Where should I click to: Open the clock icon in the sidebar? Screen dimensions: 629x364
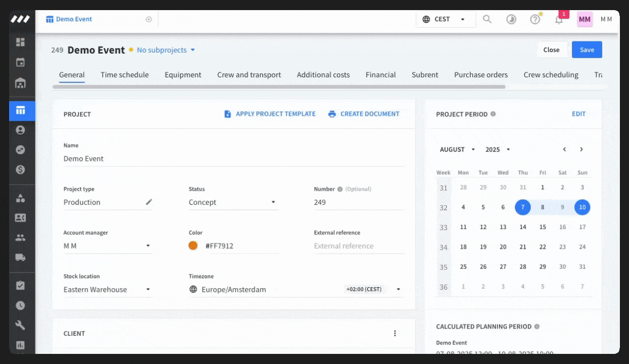pyautogui.click(x=20, y=305)
